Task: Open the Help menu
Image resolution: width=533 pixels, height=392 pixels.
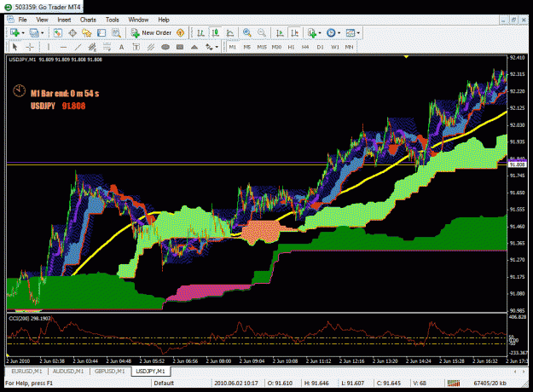Action: click(164, 20)
